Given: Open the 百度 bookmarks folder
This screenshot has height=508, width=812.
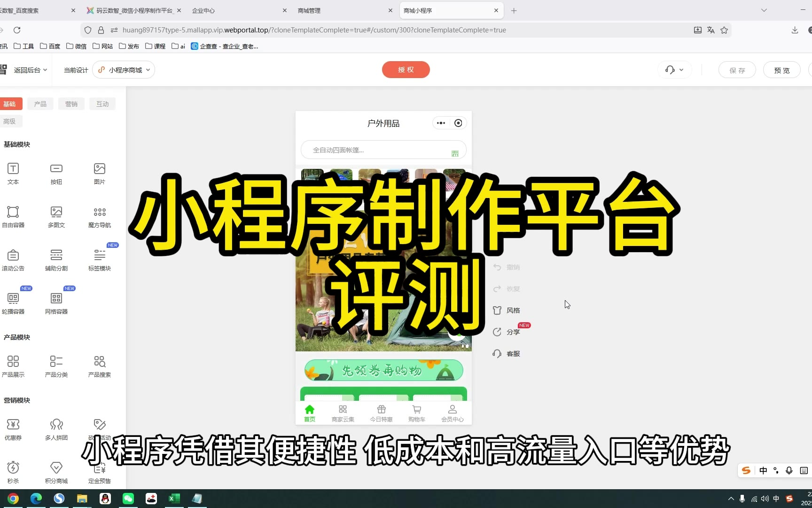Looking at the screenshot, I should [x=50, y=46].
